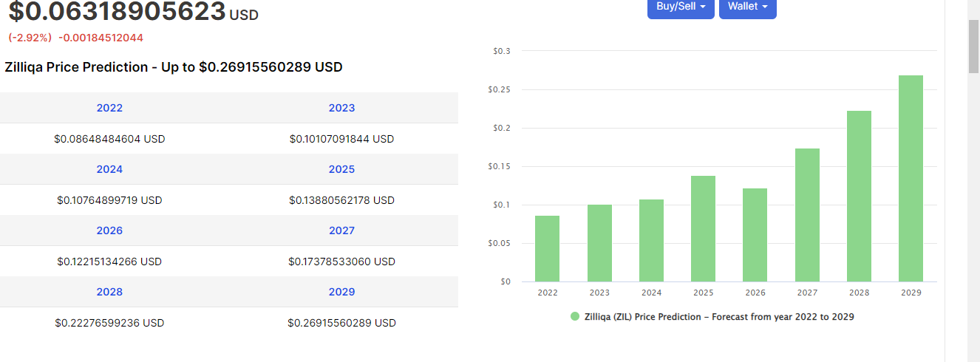The height and width of the screenshot is (362, 980).
Task: Click the tallest 2029 bar in the chart
Action: (911, 179)
